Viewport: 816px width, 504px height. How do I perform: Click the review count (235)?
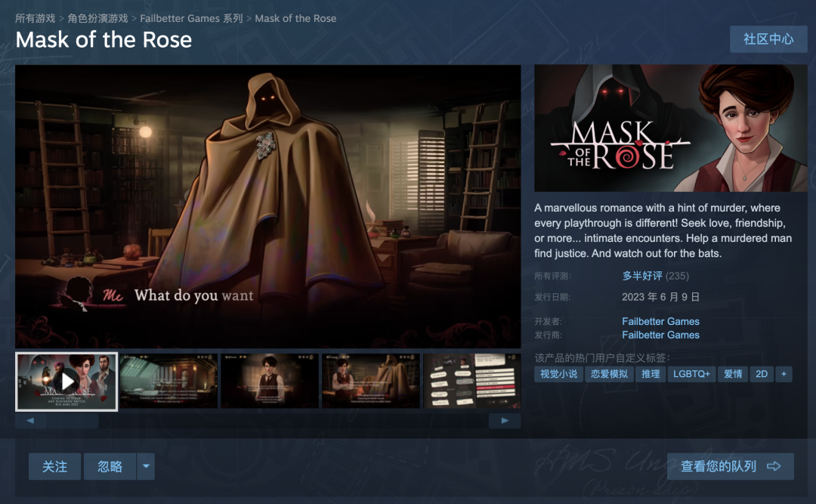pyautogui.click(x=677, y=276)
